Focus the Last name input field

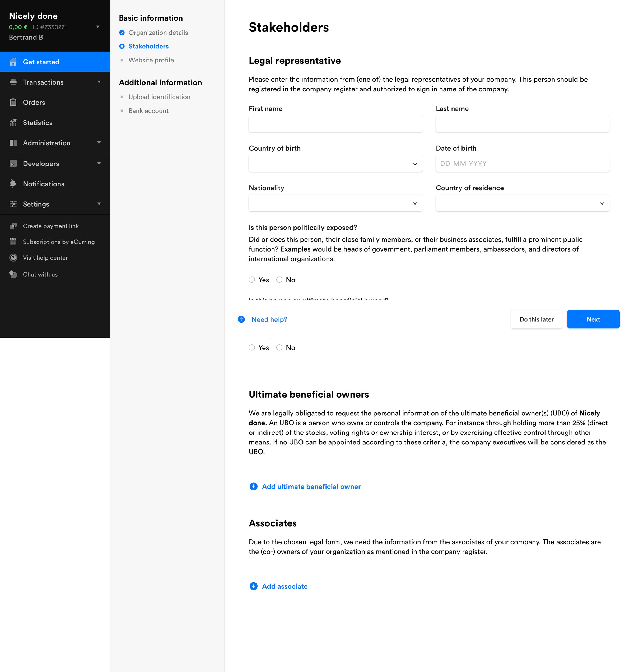click(x=523, y=124)
